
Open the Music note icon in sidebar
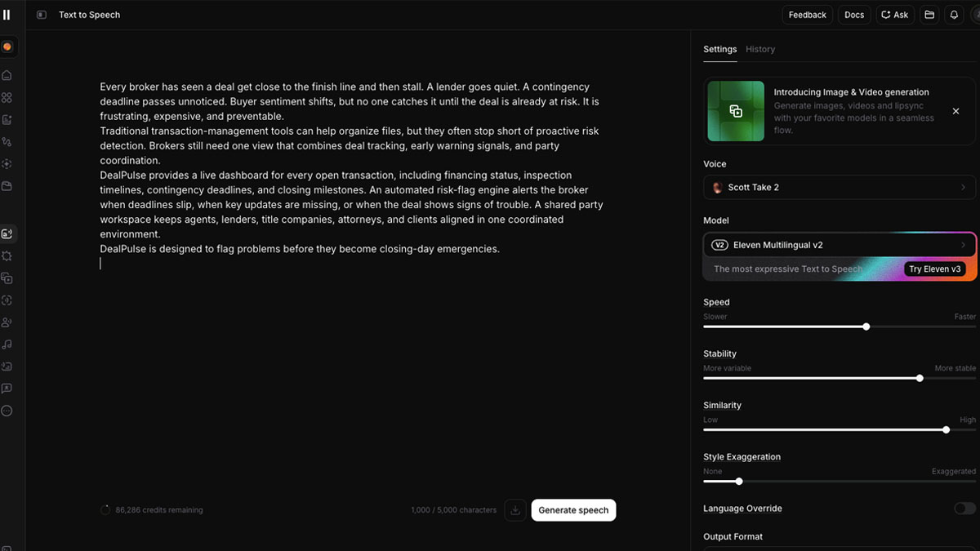point(7,344)
